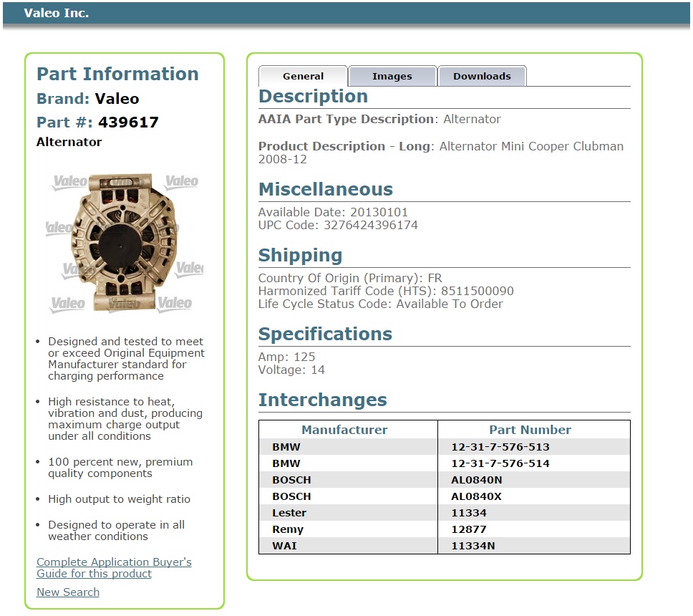693x616 pixels.
Task: Select the part number 439617 text
Action: 129,122
